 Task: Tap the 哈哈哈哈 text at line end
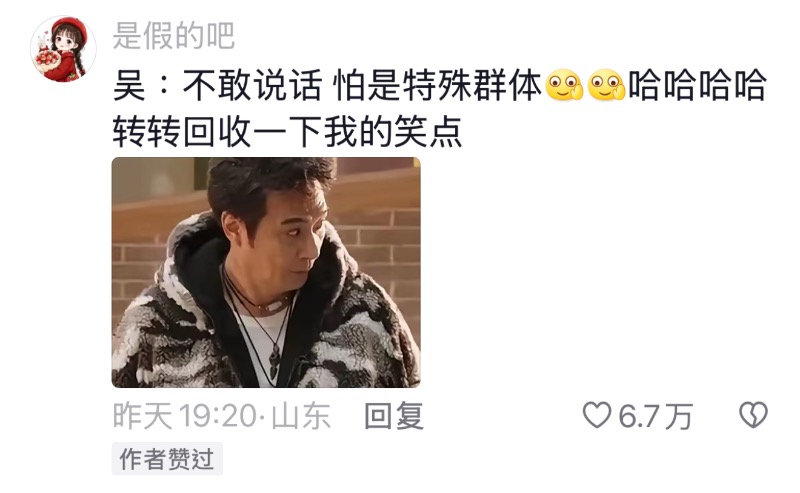[697, 85]
